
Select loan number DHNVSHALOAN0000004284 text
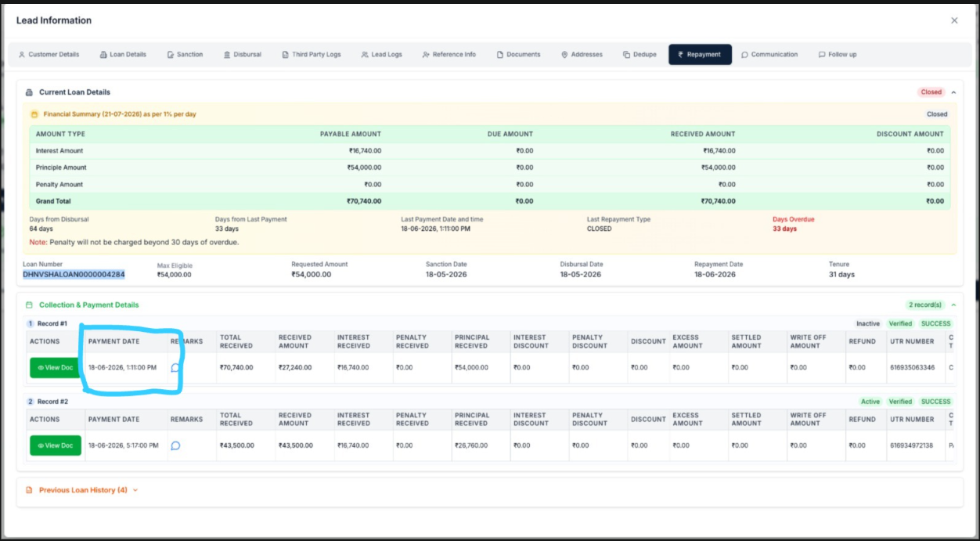coord(74,275)
